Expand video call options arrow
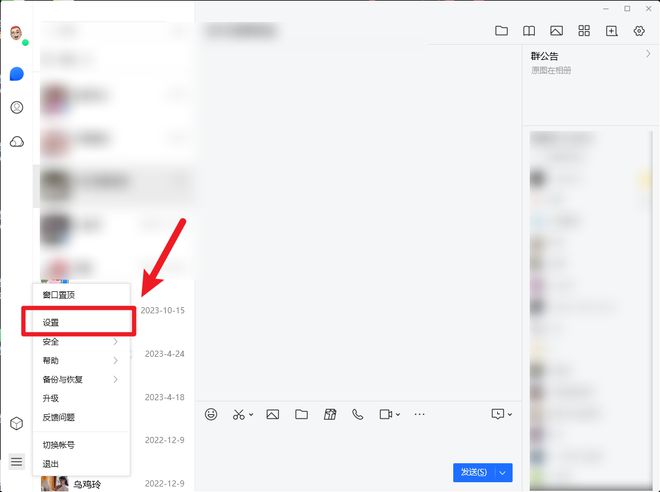 (398, 415)
